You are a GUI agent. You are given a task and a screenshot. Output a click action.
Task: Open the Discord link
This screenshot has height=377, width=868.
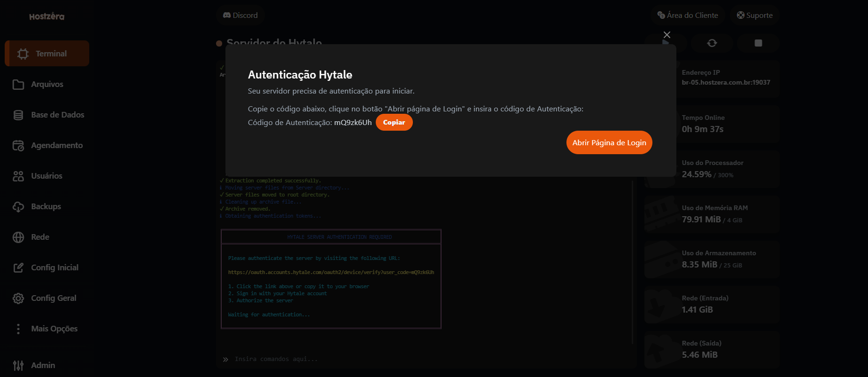[240, 16]
